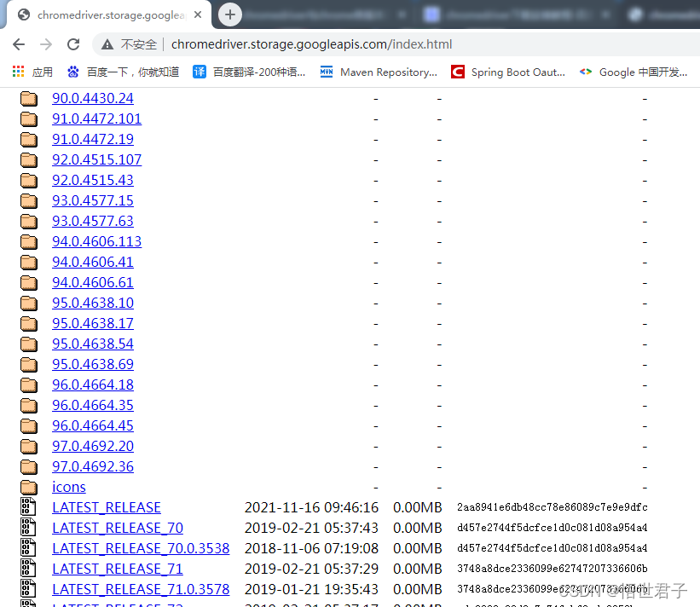
Task: Click folder icon beside 90.0.4430.24
Action: pyautogui.click(x=29, y=99)
